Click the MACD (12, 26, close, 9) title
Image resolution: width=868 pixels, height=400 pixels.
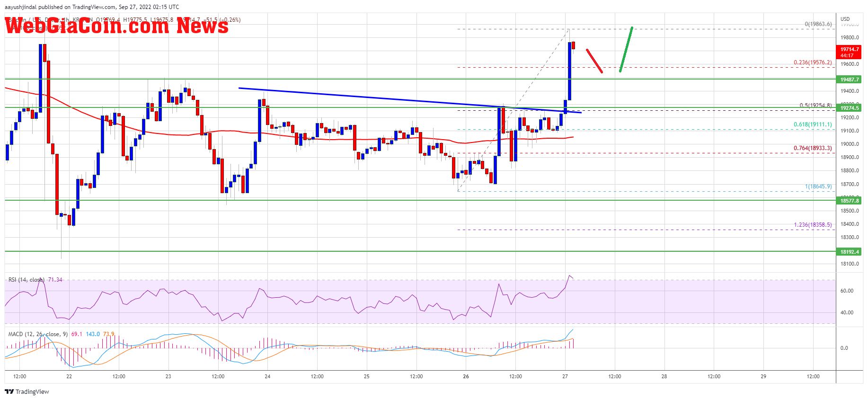[x=38, y=334]
